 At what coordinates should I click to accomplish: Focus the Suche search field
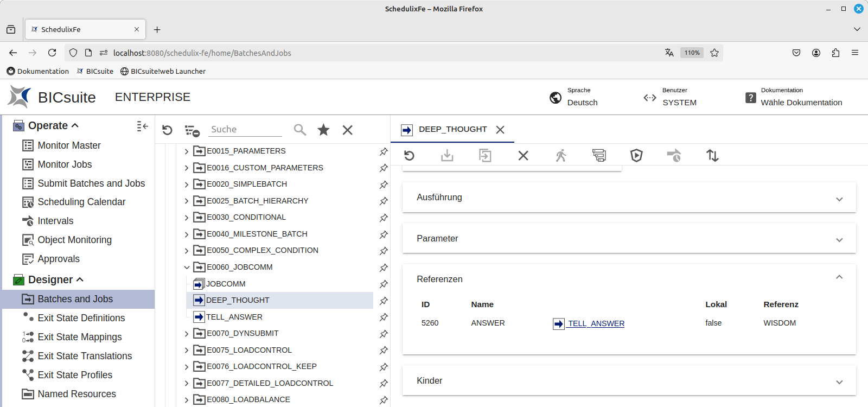click(245, 129)
